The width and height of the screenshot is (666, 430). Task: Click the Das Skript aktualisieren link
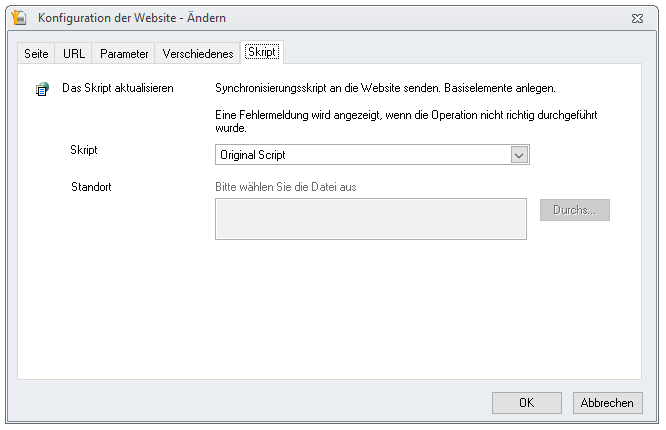tap(118, 88)
